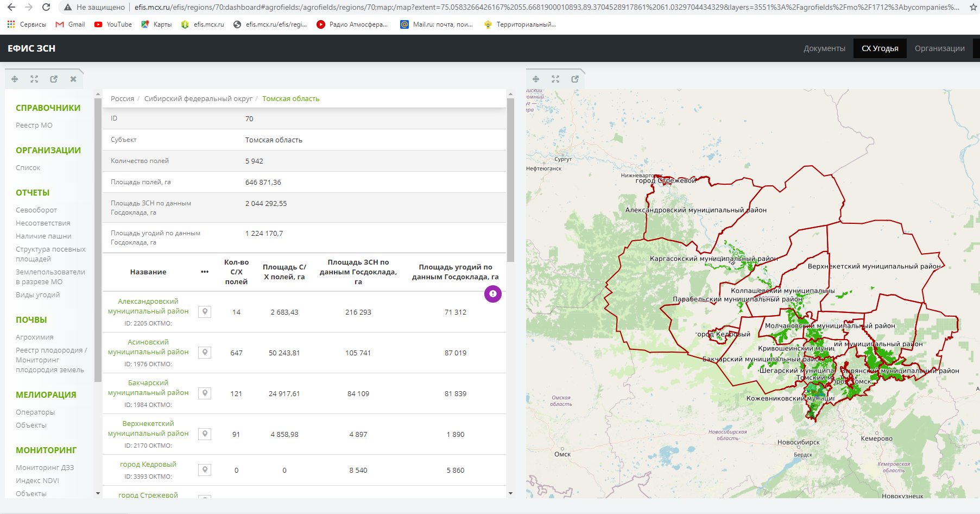The height and width of the screenshot is (514, 980).
Task: Maximize the map panel with fullscreen icon
Action: (555, 79)
